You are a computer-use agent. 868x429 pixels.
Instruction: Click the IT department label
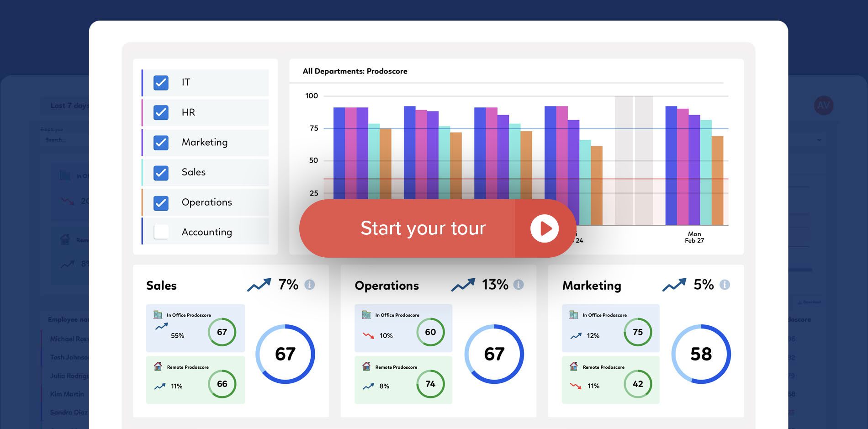[186, 82]
